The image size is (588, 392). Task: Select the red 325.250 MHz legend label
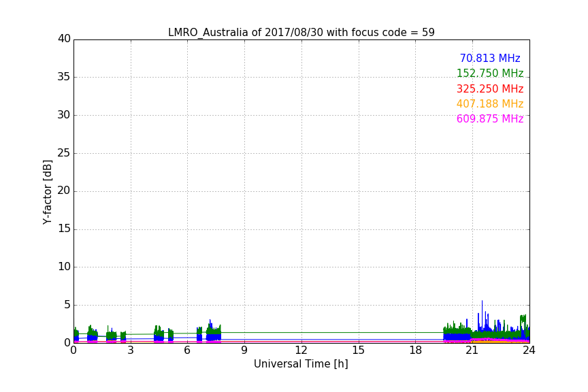coord(490,89)
